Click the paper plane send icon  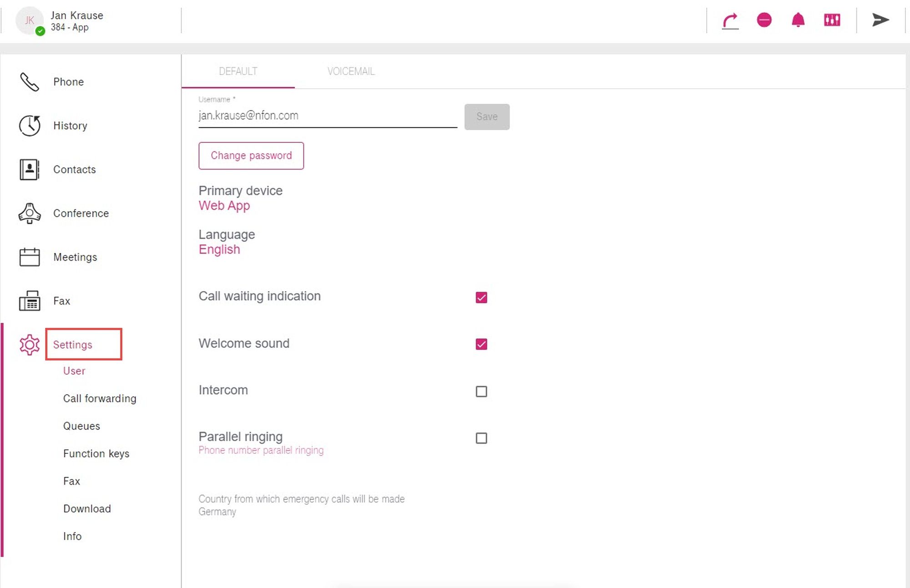pyautogui.click(x=880, y=20)
